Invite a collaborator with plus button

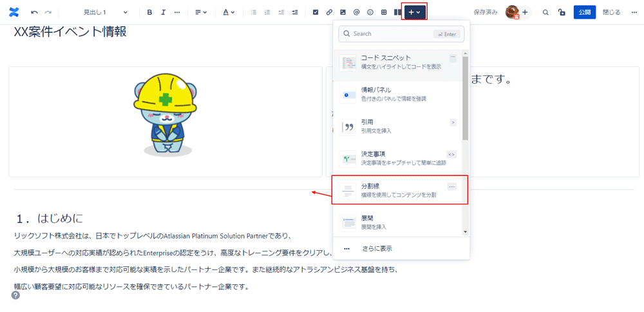[x=525, y=12]
